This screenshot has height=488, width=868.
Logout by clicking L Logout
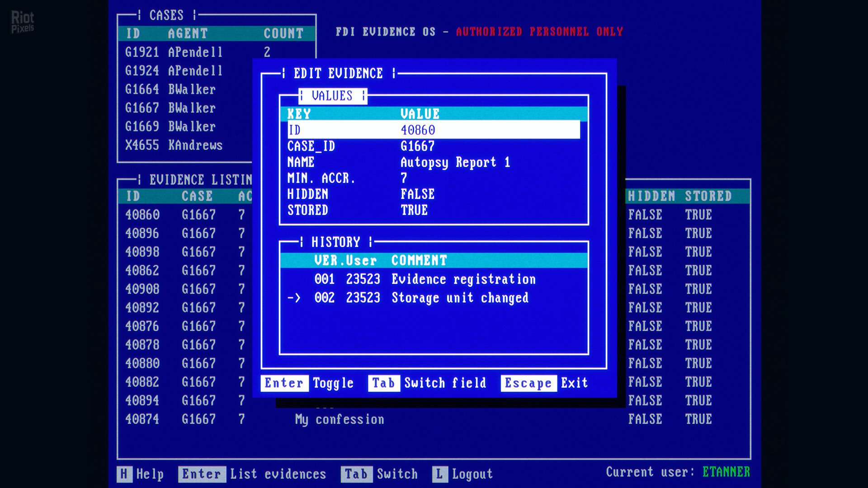[x=462, y=474]
